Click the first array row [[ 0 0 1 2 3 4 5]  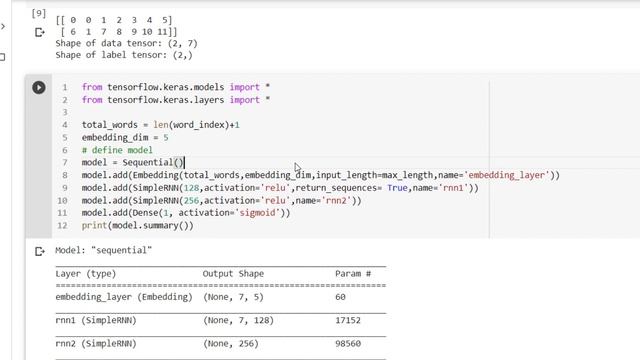click(x=114, y=20)
